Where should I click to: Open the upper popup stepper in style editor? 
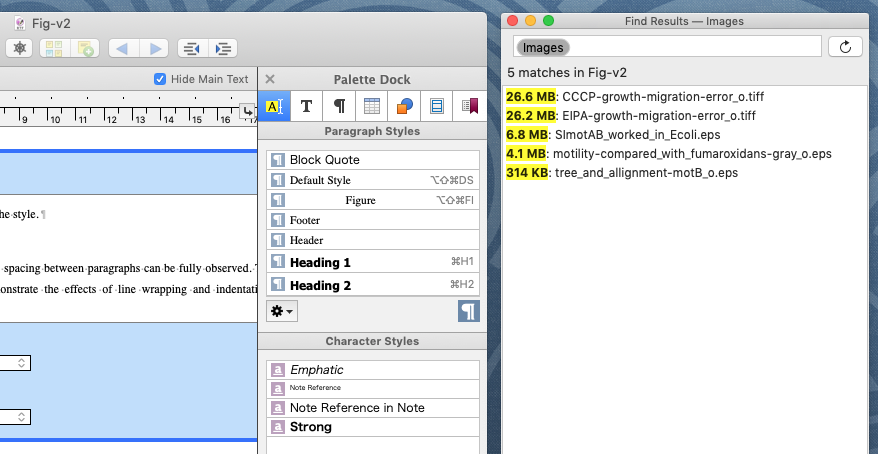22,363
